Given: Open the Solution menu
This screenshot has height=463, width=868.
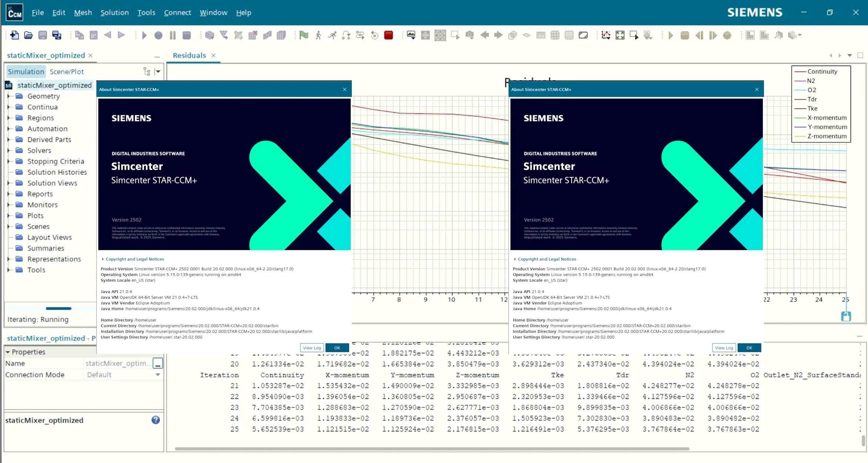Looking at the screenshot, I should pyautogui.click(x=115, y=13).
